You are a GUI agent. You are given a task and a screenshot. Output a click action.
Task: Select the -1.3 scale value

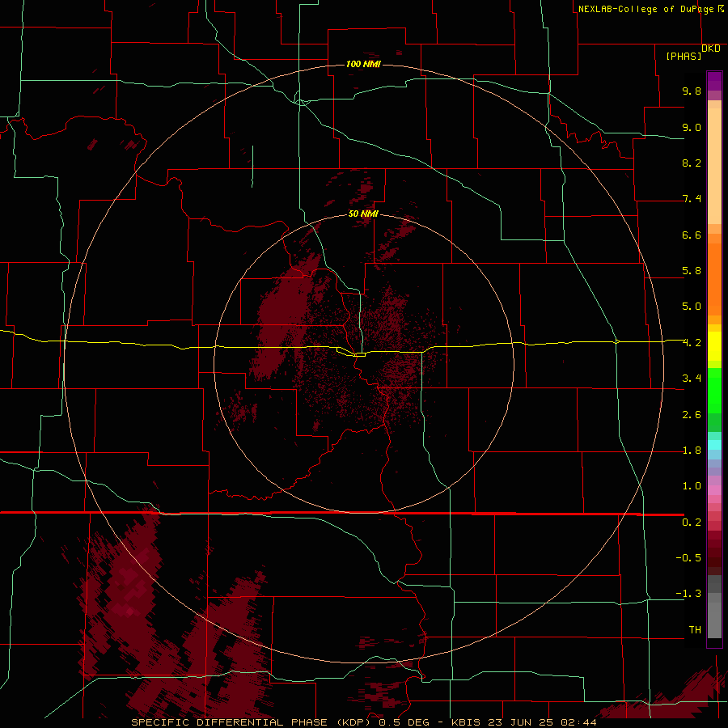click(688, 594)
